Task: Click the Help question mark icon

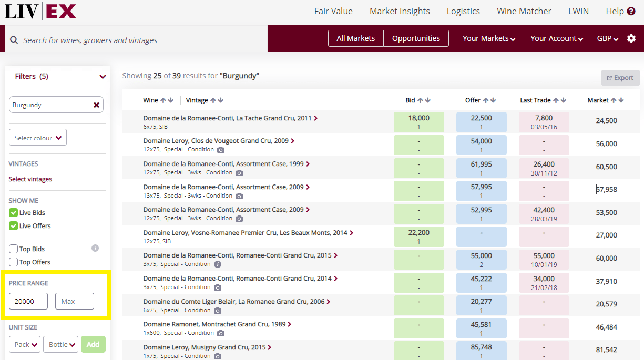Action: coord(631,11)
